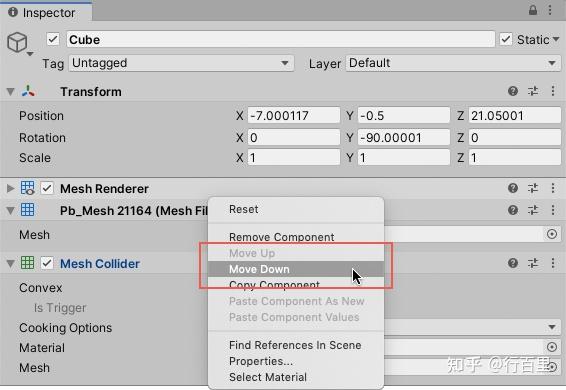Open Inspector panel three-dot menu

coord(550,10)
